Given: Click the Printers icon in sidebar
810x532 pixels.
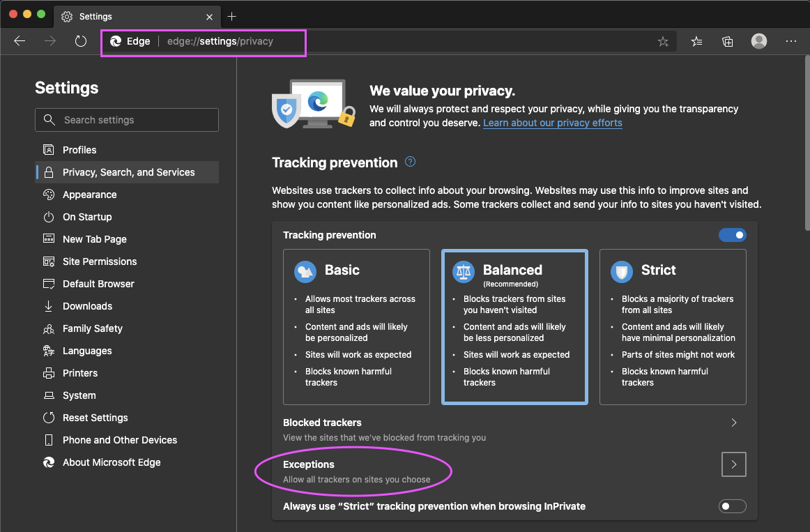Looking at the screenshot, I should tap(49, 373).
